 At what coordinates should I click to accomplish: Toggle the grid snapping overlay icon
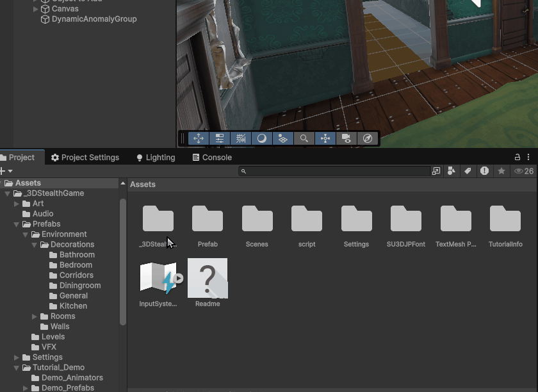[241, 138]
